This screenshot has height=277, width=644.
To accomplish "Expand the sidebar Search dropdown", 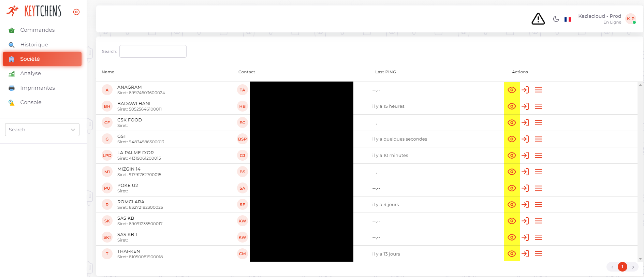I will click(x=42, y=130).
